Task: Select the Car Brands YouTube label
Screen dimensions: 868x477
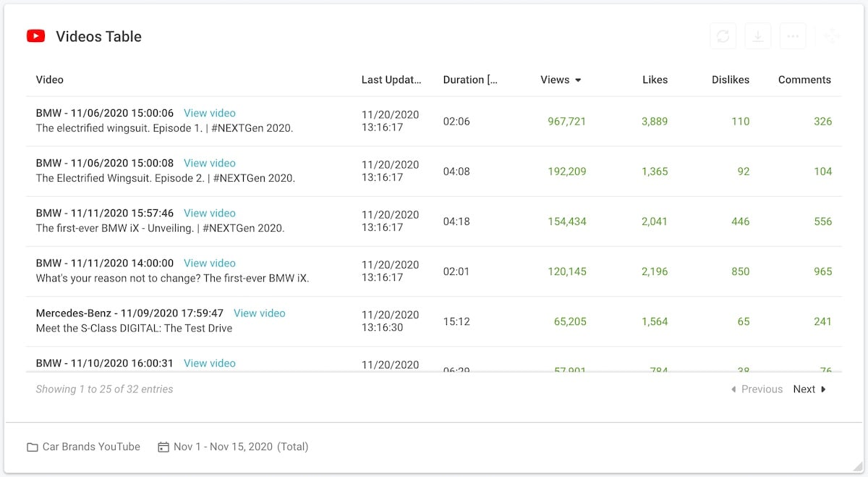Action: click(91, 447)
